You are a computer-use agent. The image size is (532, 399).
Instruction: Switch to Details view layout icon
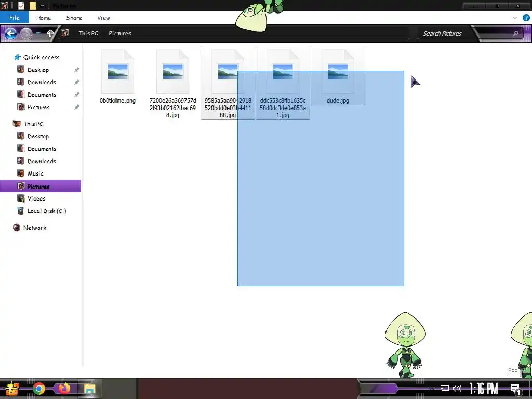(x=512, y=372)
